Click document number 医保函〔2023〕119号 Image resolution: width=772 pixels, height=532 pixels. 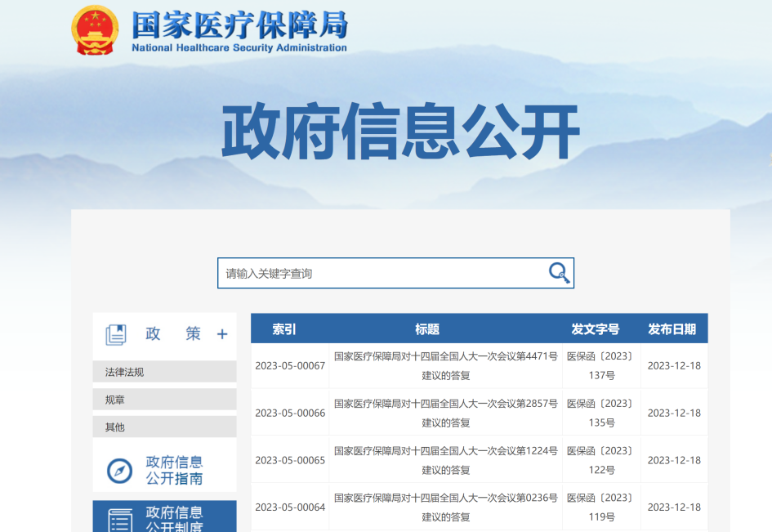[601, 507]
